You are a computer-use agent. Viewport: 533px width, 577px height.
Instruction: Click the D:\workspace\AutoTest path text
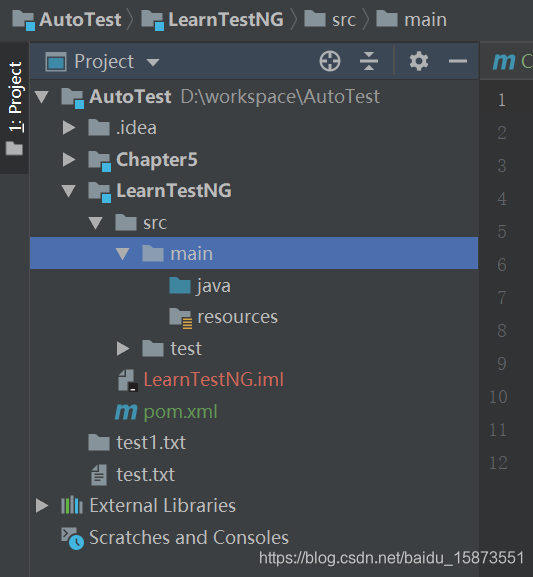click(x=280, y=97)
